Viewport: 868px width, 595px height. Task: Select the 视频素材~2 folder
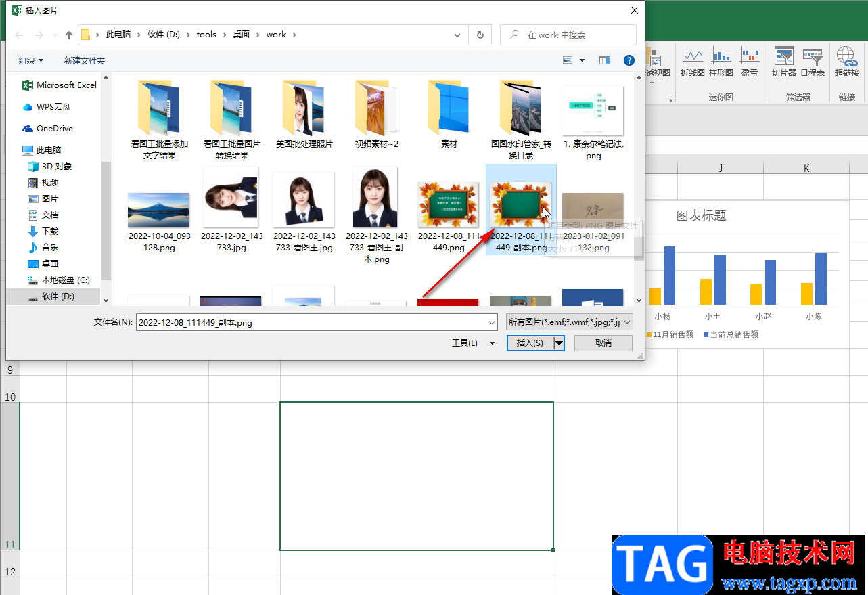click(x=377, y=114)
